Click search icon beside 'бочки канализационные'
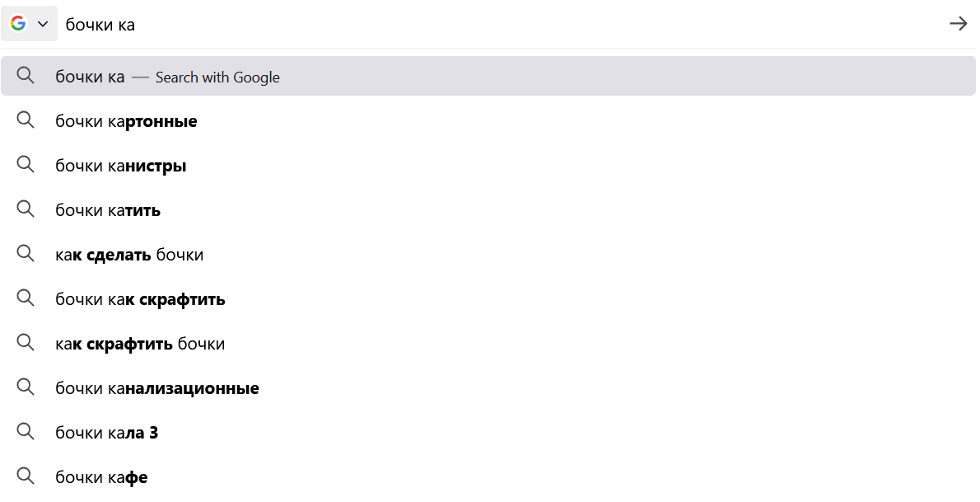This screenshot has width=980, height=502. [x=26, y=387]
